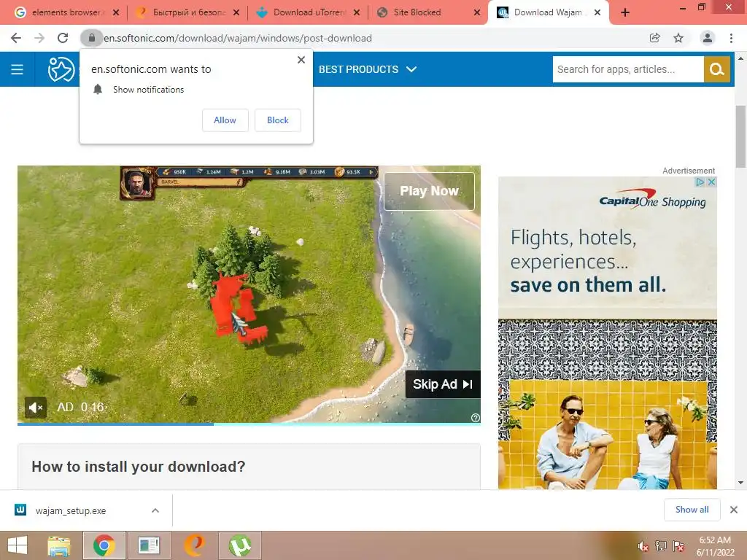Unmute the video ad sound
The image size is (747, 560).
point(36,408)
